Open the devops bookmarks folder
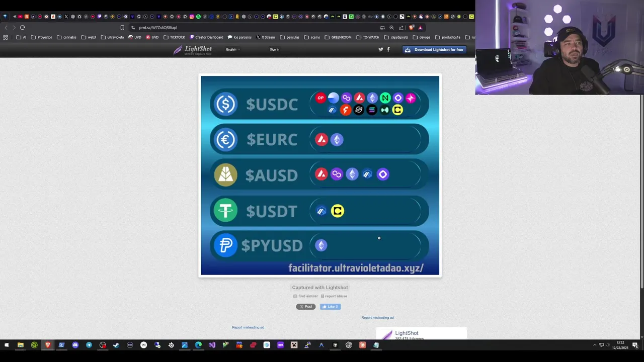Image resolution: width=644 pixels, height=362 pixels. [422, 37]
